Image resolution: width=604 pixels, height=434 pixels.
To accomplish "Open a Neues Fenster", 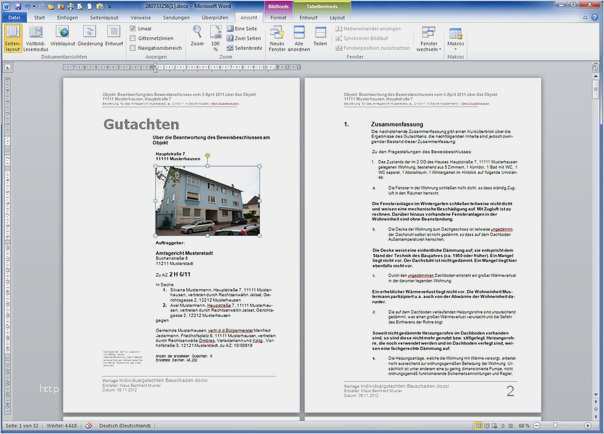I will [x=277, y=38].
